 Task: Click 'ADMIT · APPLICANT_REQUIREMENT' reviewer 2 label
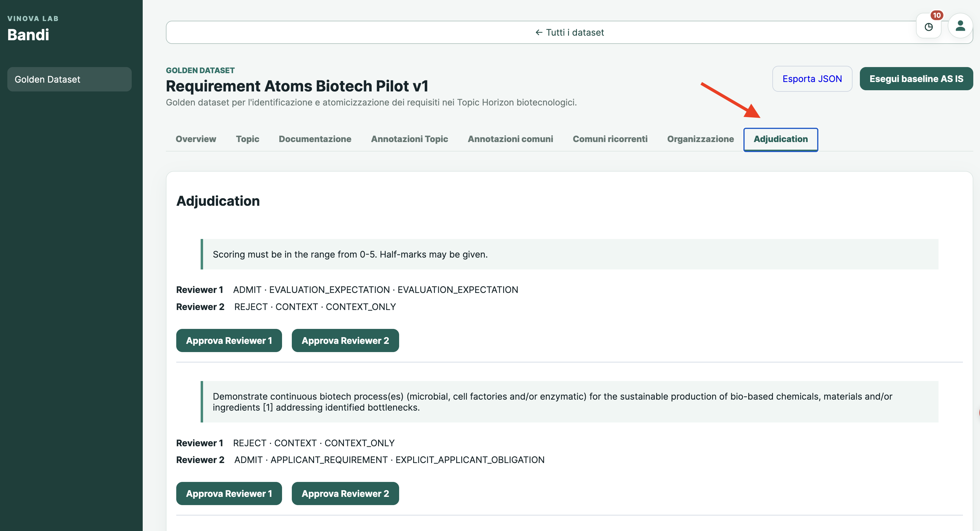point(389,459)
